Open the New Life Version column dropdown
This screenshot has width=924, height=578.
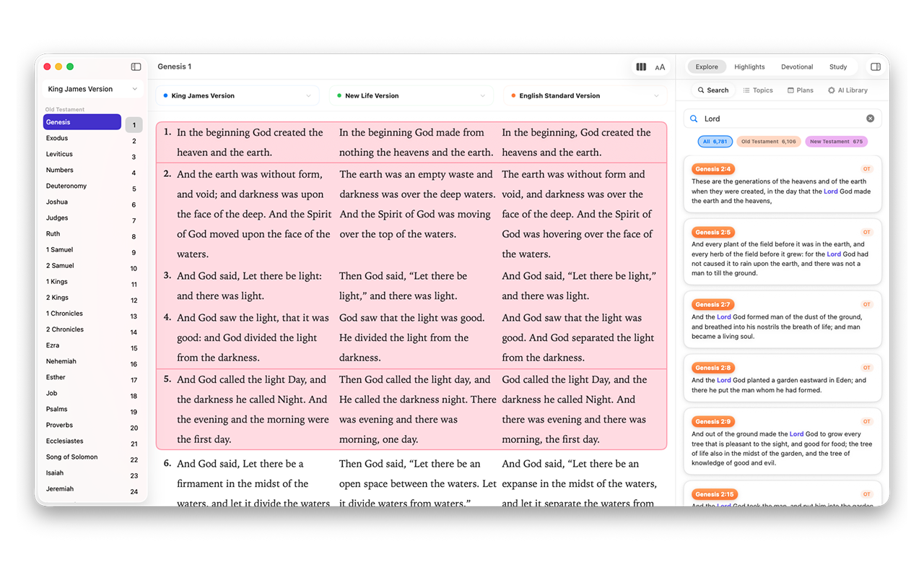point(411,95)
